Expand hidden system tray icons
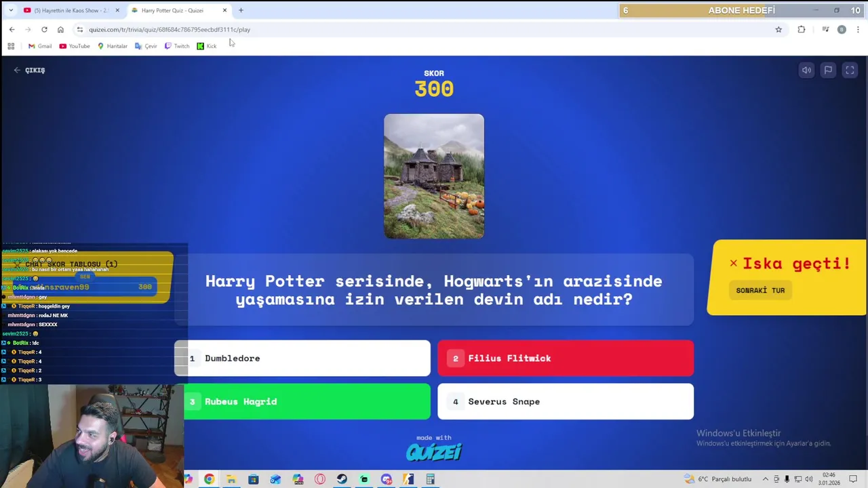The height and width of the screenshot is (488, 868). click(x=766, y=479)
